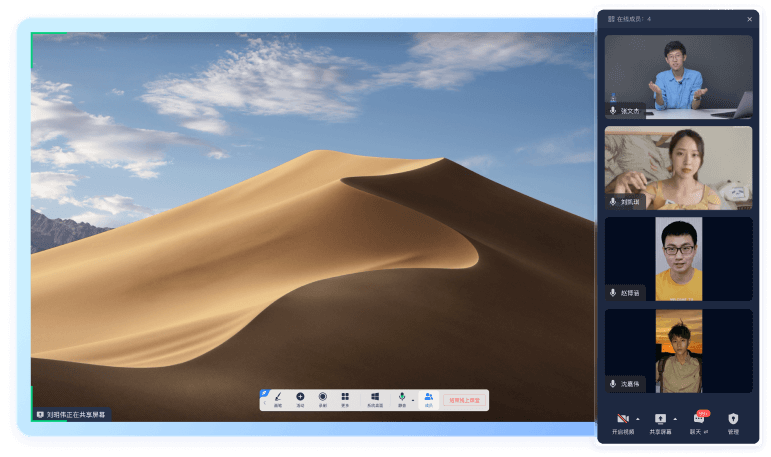Click the 共享屏幕 share screen button
771x457 pixels.
[x=660, y=421]
